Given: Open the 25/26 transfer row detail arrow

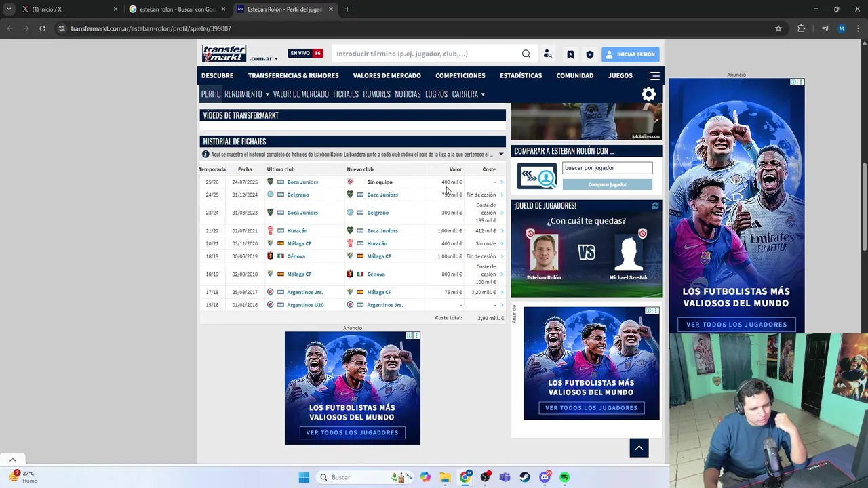Looking at the screenshot, I should [502, 182].
